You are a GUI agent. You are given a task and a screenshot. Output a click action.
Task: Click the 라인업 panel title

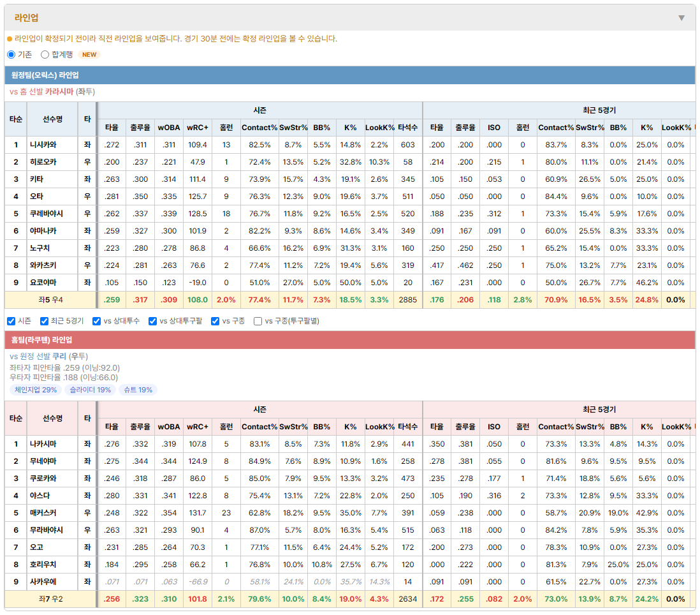click(x=26, y=18)
